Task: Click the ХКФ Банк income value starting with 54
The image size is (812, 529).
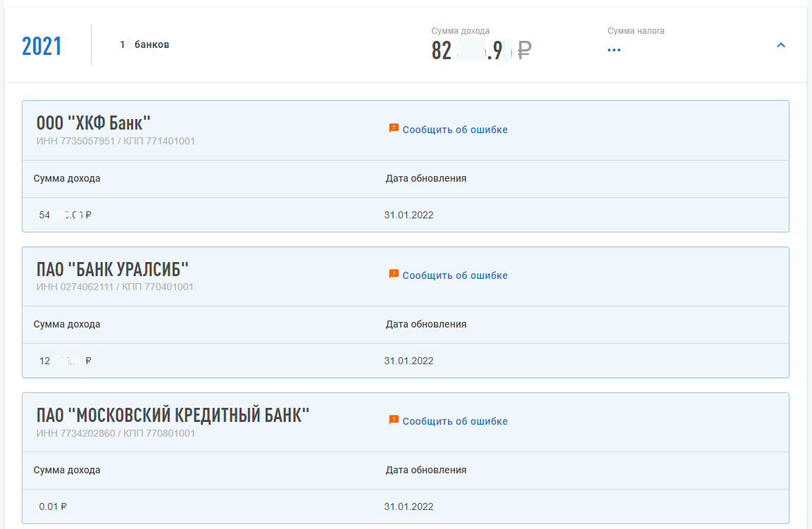Action: (x=65, y=215)
